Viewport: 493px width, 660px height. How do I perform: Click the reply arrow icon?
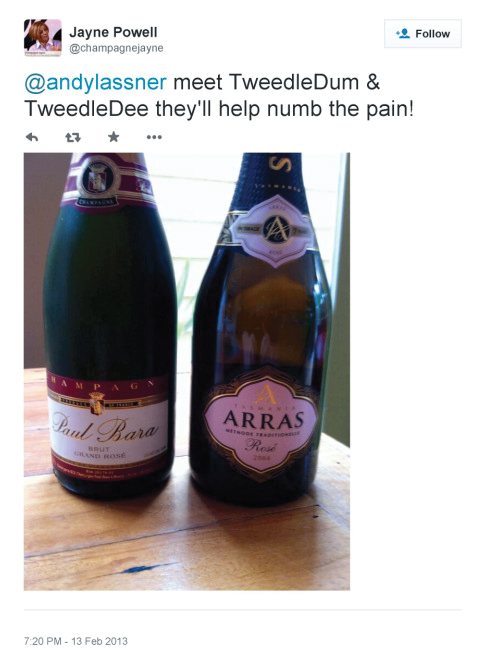[x=32, y=137]
